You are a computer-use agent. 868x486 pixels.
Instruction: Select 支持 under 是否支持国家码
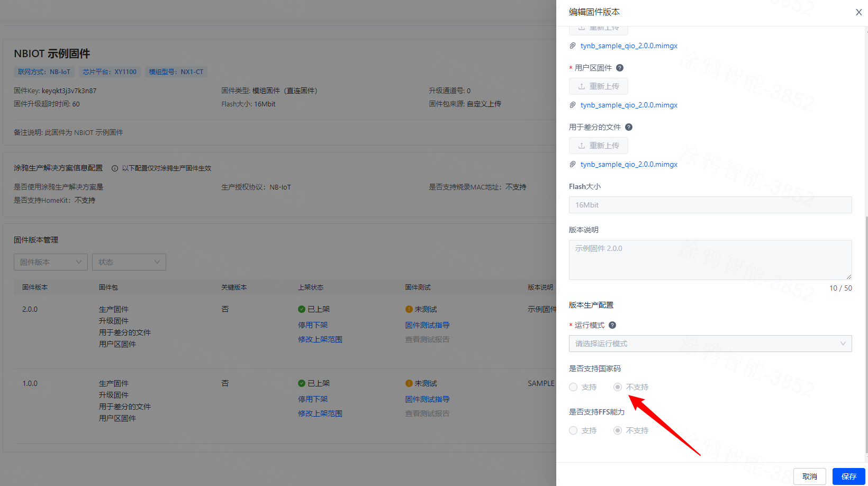tap(573, 387)
